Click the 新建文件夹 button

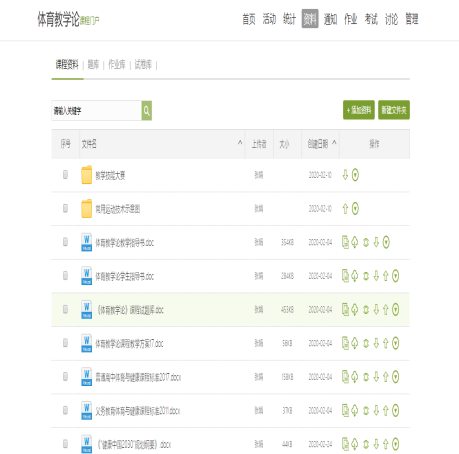coord(394,110)
